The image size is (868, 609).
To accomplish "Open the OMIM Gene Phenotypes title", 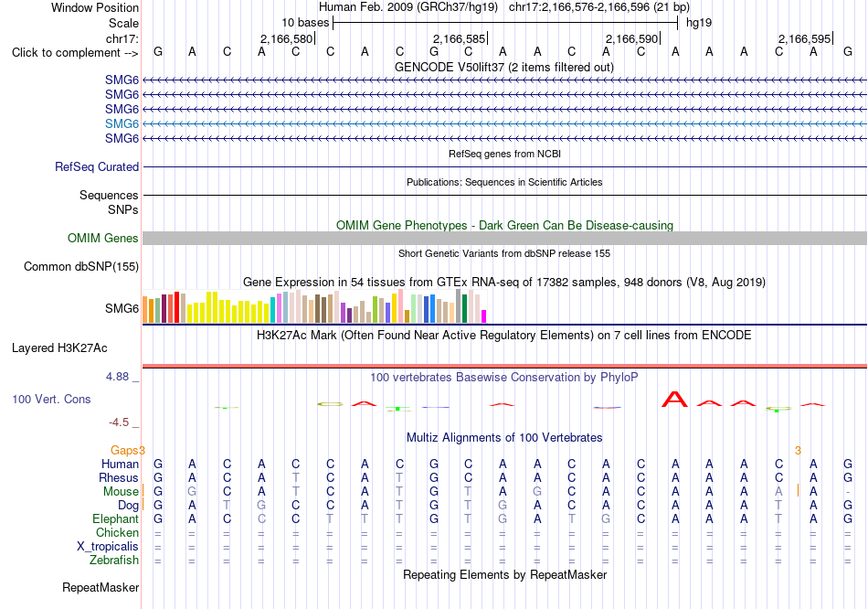I will pos(504,226).
